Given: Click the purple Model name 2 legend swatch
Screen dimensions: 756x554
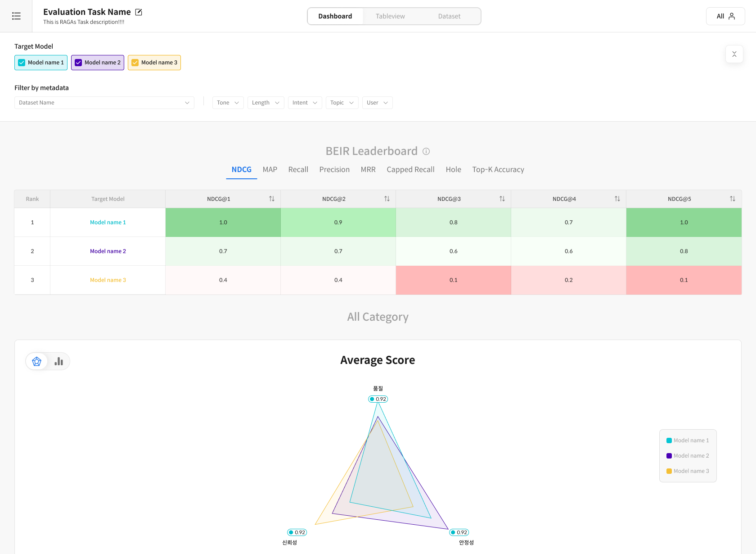Looking at the screenshot, I should coord(669,456).
